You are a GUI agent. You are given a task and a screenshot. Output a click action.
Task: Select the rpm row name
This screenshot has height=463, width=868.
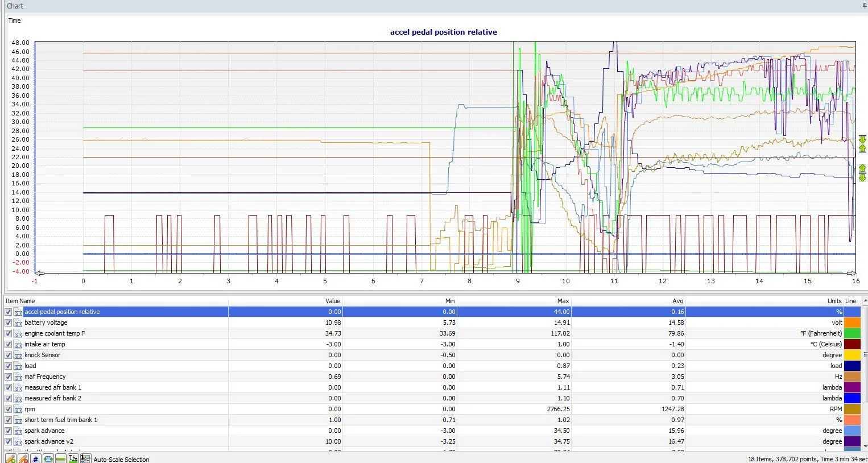click(30, 409)
